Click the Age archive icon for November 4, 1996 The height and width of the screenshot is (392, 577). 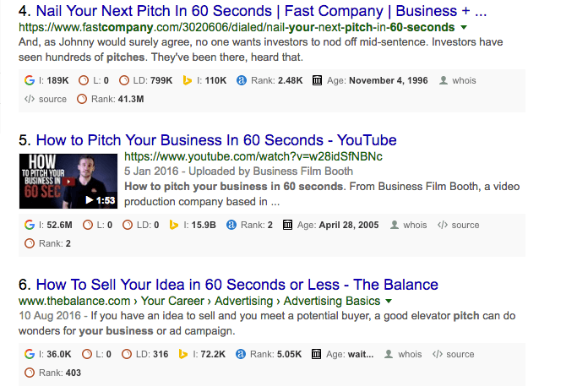[x=317, y=80]
